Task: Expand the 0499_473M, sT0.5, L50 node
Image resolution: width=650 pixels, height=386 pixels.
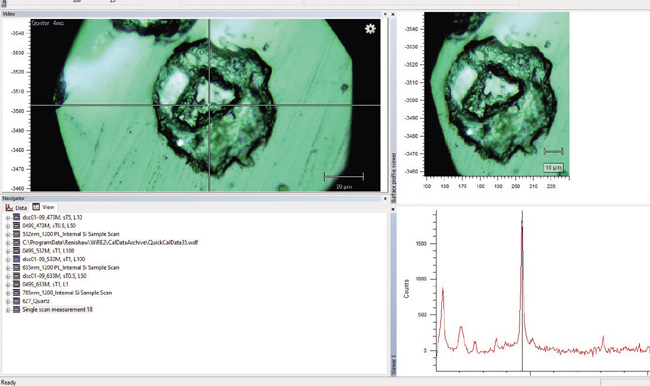Action: 8,226
